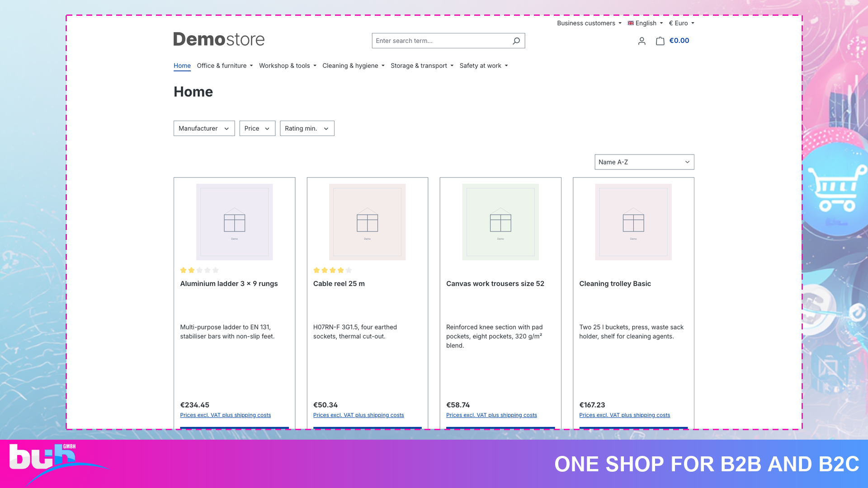Expand the Price filter
The image size is (868, 488).
tap(257, 128)
